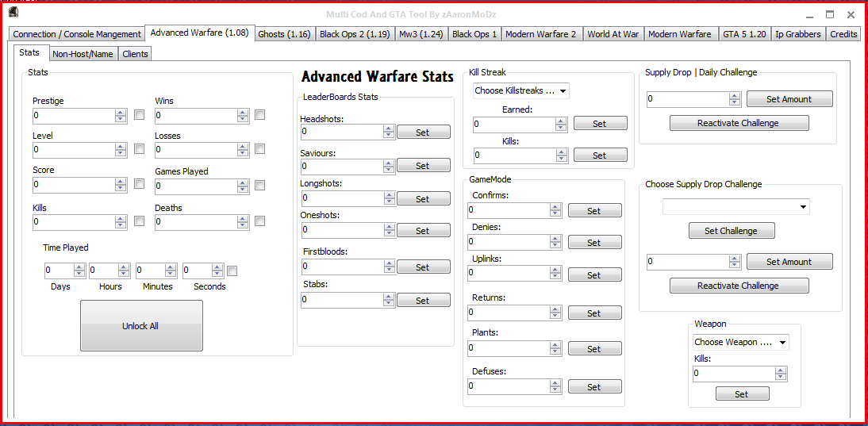The height and width of the screenshot is (426, 868).
Task: Click the Set Challenge button
Action: tap(732, 231)
